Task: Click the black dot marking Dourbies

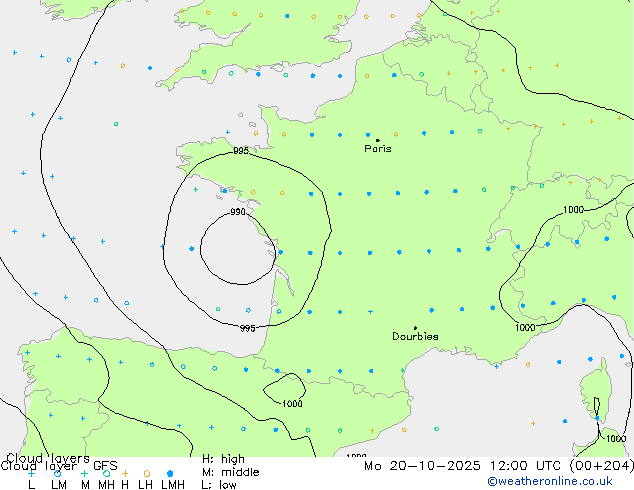Action: point(415,328)
